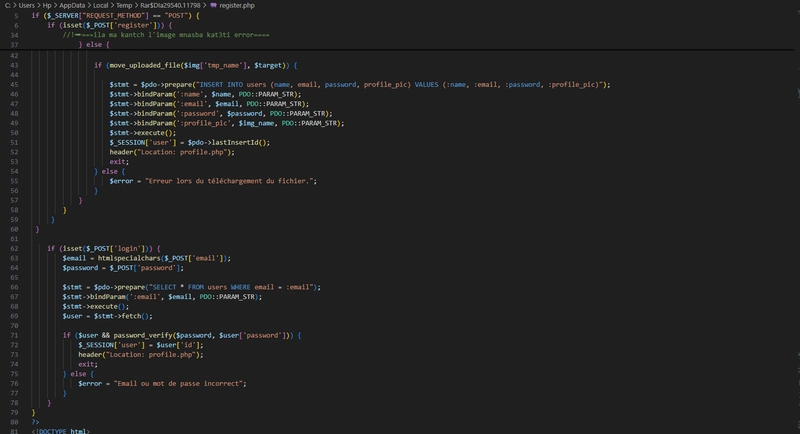Click the bindParam ':name' line 46
Image resolution: width=800 pixels, height=434 pixels.
205,94
